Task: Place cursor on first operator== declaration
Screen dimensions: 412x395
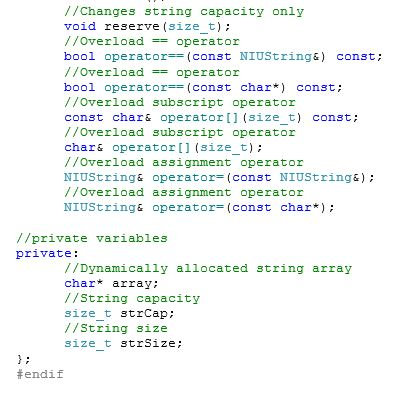Action: (x=223, y=56)
